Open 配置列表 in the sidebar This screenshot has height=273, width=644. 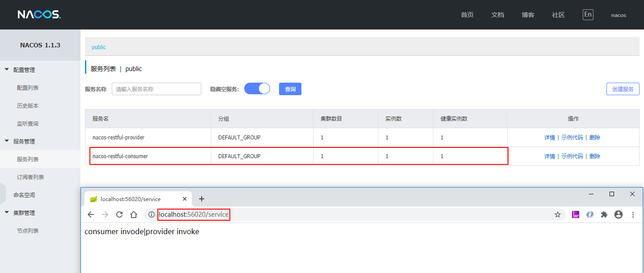[28, 88]
